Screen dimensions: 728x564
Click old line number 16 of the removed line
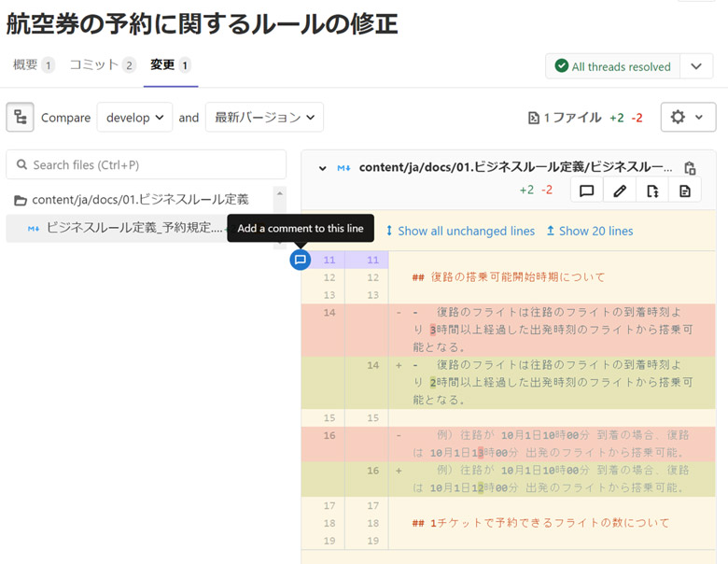coord(329,435)
